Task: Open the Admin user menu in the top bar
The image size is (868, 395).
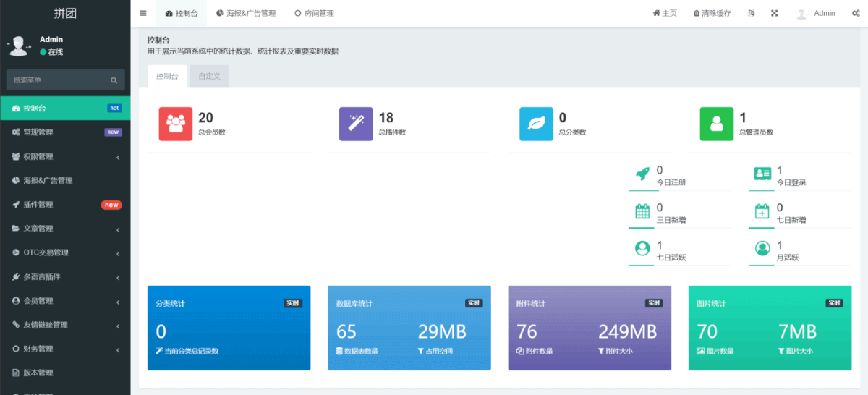Action: click(x=816, y=13)
